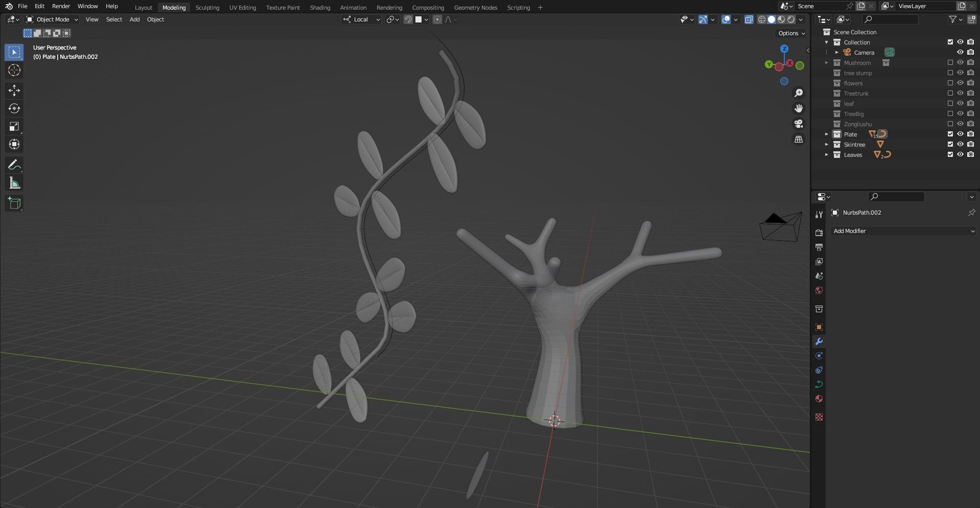The width and height of the screenshot is (980, 508).
Task: Enable the Mushroom collection checkbox
Action: [x=950, y=63]
